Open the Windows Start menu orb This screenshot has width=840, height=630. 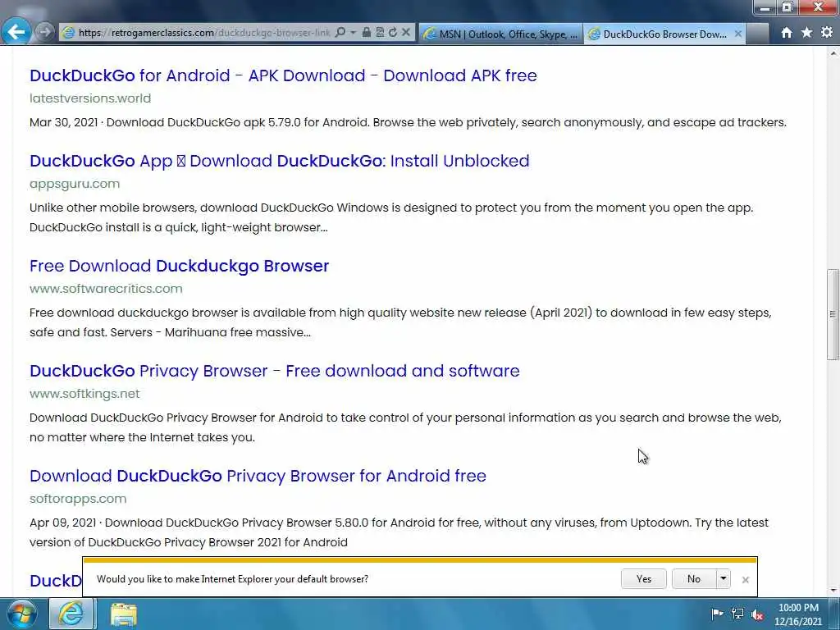tap(21, 614)
